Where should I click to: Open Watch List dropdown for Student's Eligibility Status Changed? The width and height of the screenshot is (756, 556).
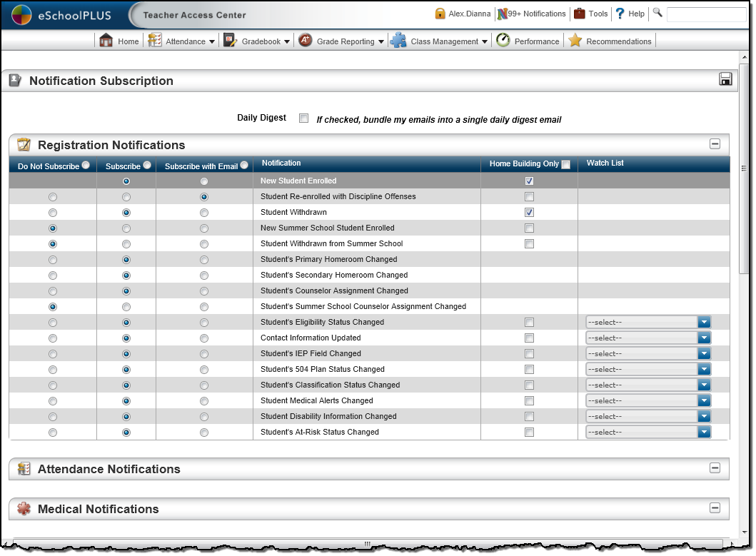(x=705, y=323)
